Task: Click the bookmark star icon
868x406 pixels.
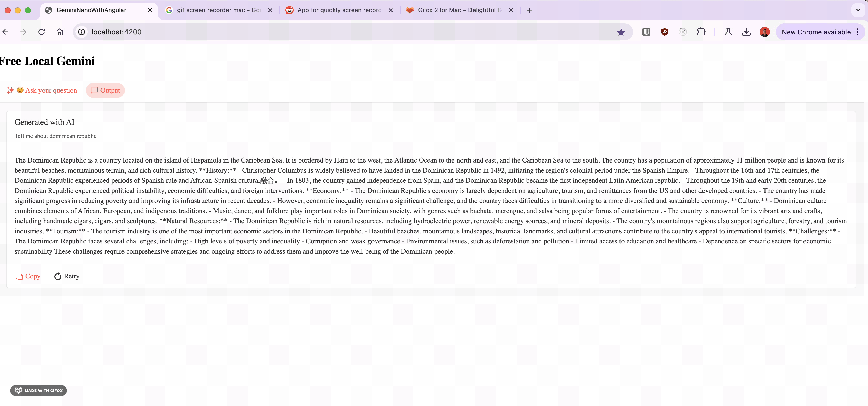Action: [621, 32]
